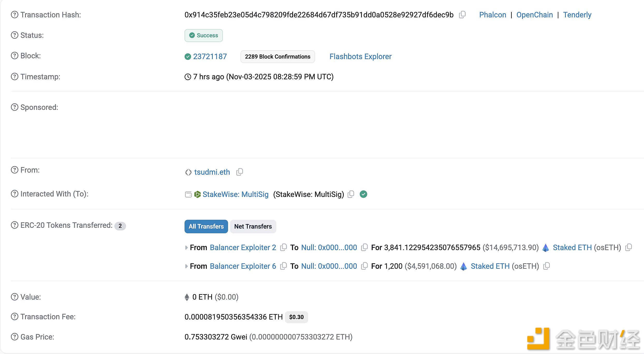644x354 pixels.
Task: Copy the StakeWise MultiSig contract address
Action: [x=351, y=194]
